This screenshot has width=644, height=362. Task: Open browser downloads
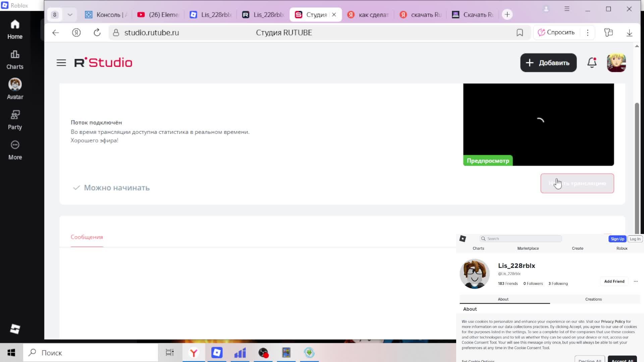click(629, 33)
